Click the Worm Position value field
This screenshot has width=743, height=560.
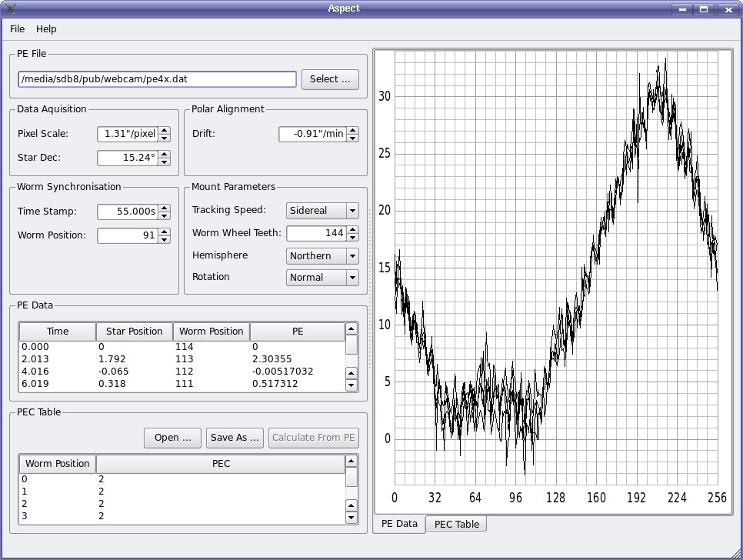[x=128, y=235]
